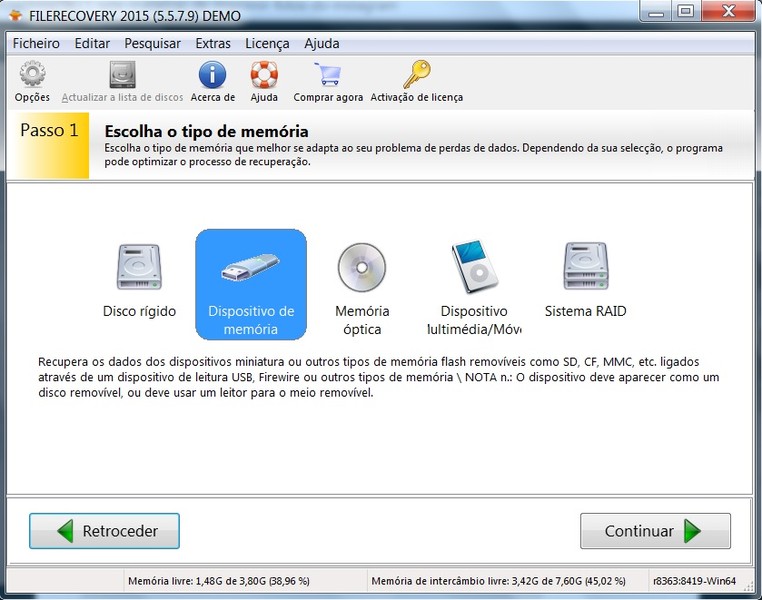Select the Sistema RAID option
The image size is (762, 600).
(x=586, y=281)
